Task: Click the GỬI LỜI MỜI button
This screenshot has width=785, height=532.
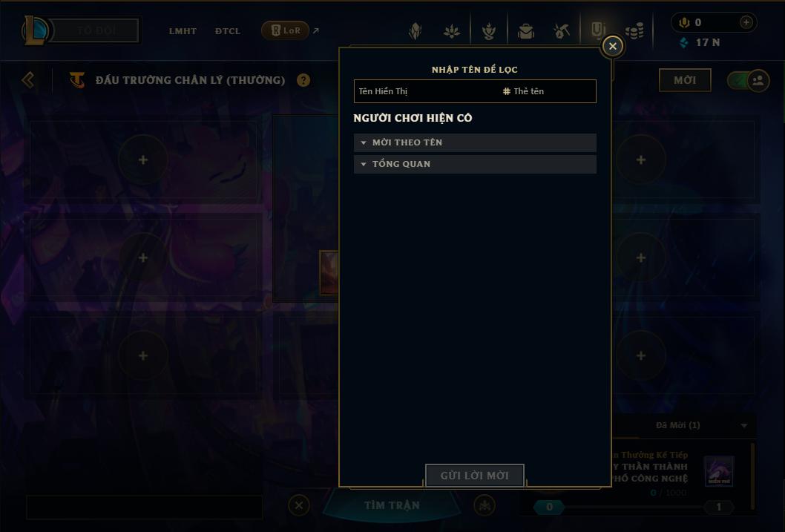Action: (x=475, y=476)
